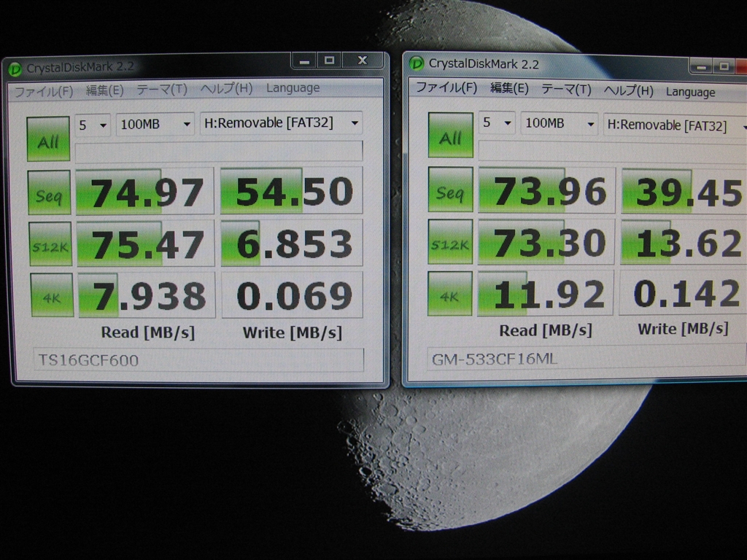Open ヘルプ(H) menu in right window
Viewport: 747px width, 560px height.
click(629, 90)
